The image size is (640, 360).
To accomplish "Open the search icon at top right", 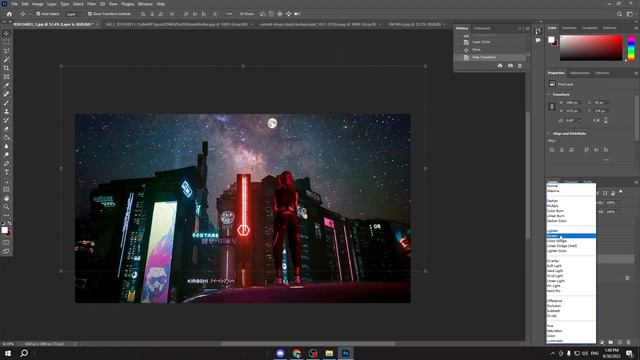I will tap(619, 14).
